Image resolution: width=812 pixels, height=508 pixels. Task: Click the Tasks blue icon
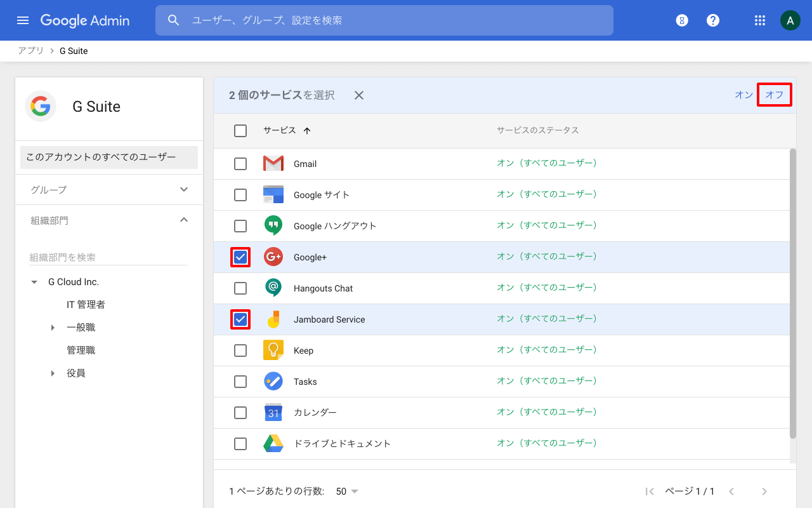(x=273, y=382)
